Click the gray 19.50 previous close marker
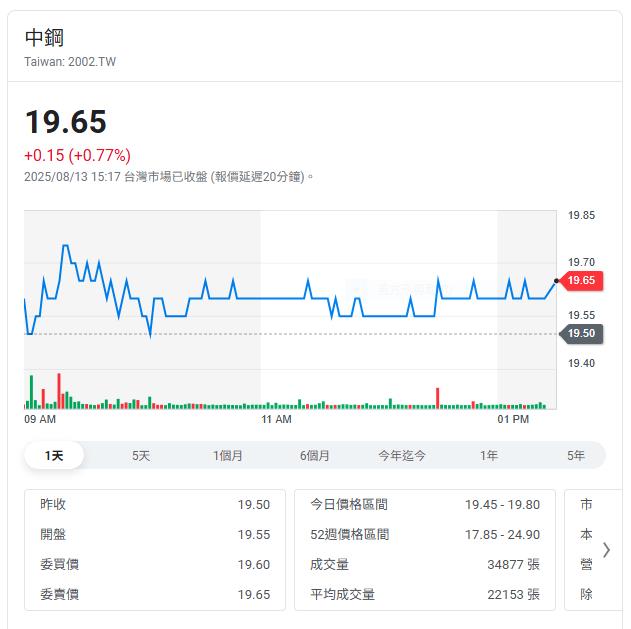The height and width of the screenshot is (629, 631). pyautogui.click(x=582, y=334)
